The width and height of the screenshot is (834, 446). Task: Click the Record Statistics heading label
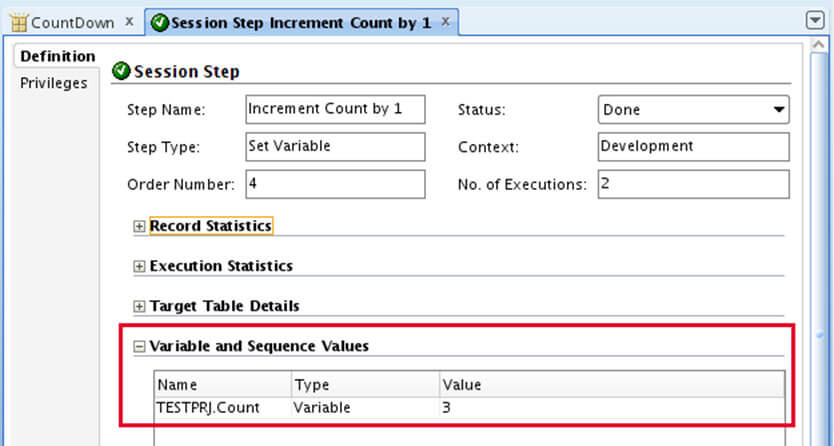tap(211, 226)
